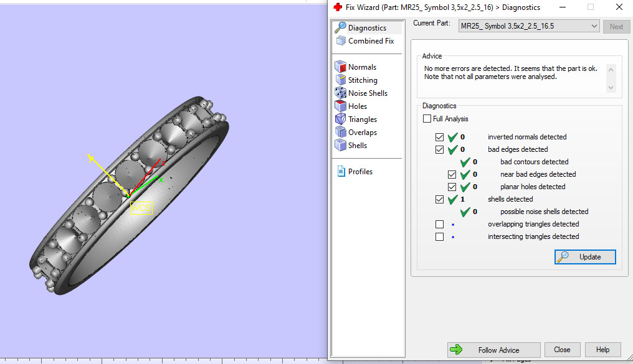Click the green checkmark beside possible noise shells
The image size is (633, 364).
(465, 212)
